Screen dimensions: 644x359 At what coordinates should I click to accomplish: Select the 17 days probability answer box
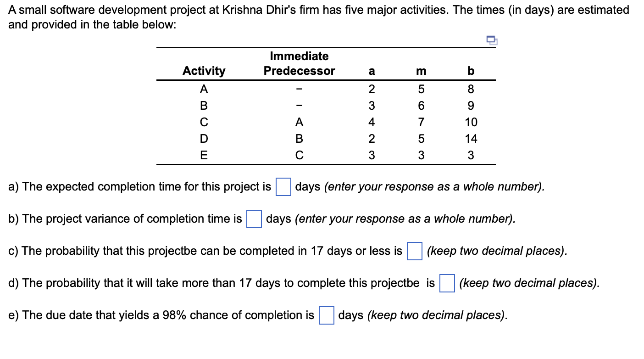click(414, 252)
